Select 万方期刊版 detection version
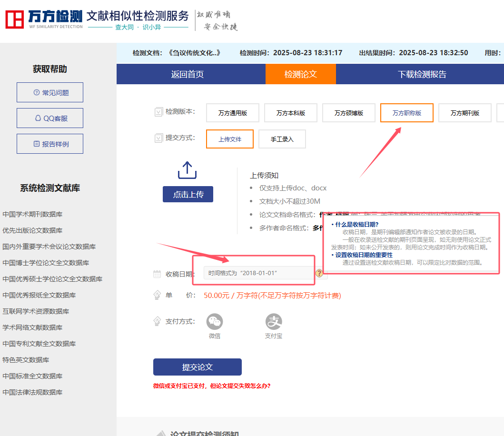This screenshot has height=436, width=504. pyautogui.click(x=465, y=113)
